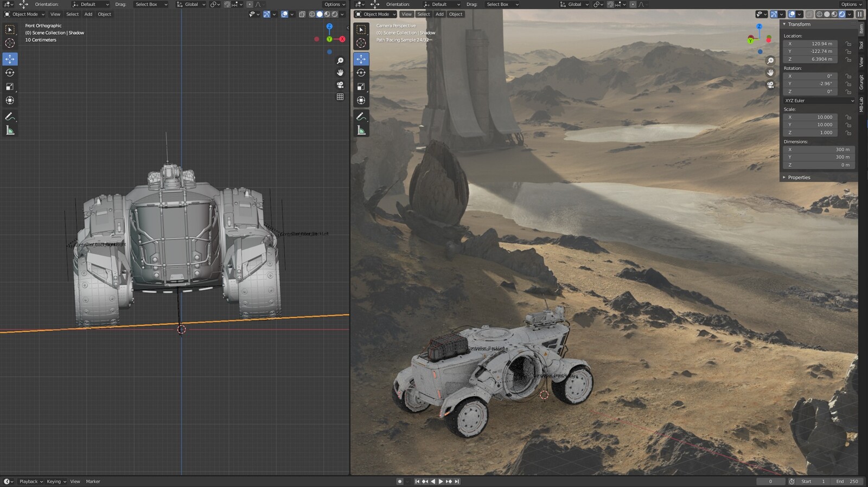Toggle overlays in camera viewport header

coord(792,14)
